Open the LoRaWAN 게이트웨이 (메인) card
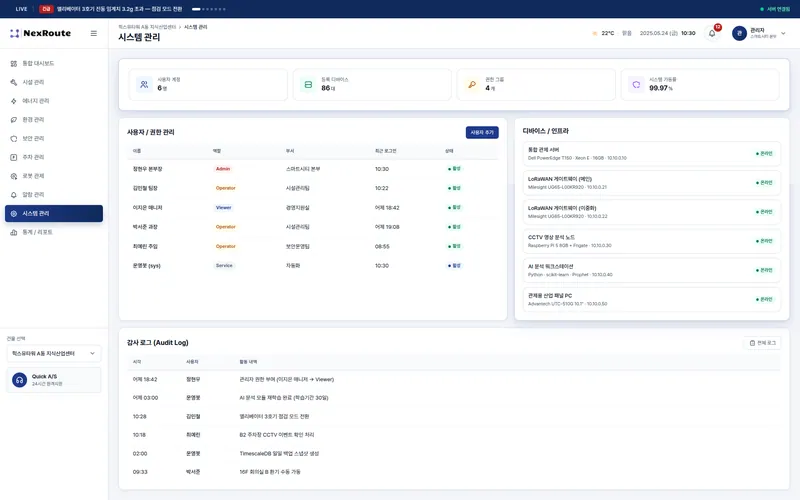The height and width of the screenshot is (500, 800). (652, 183)
